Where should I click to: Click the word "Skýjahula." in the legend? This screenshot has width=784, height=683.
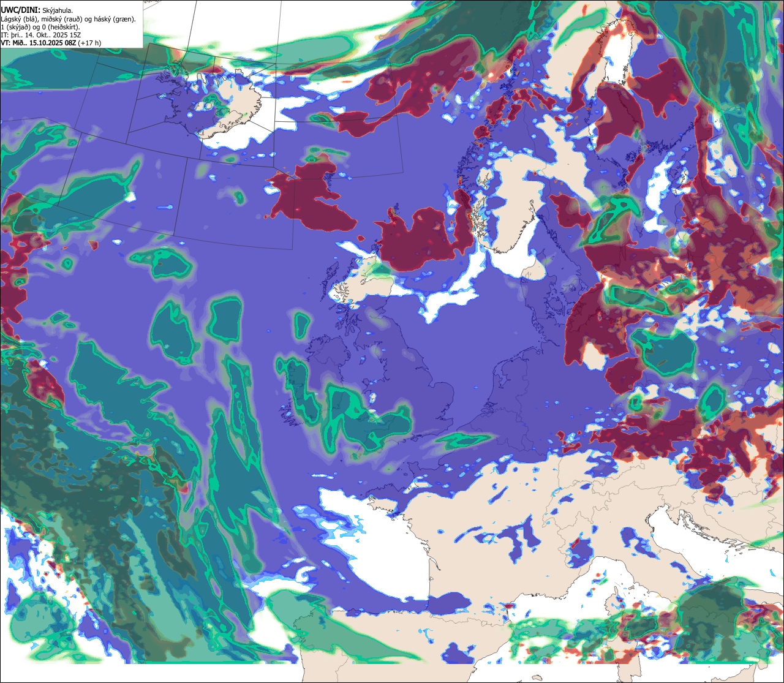click(x=58, y=10)
